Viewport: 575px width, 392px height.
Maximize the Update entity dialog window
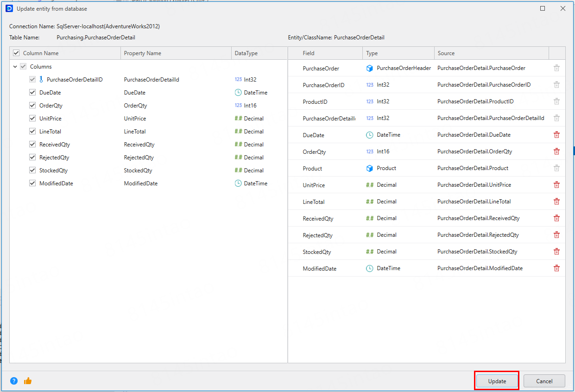click(543, 8)
